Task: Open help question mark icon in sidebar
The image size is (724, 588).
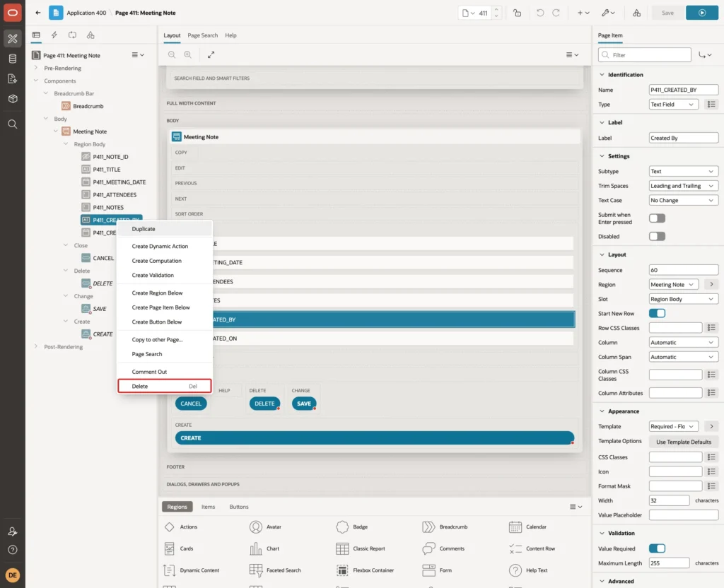Action: click(x=13, y=550)
